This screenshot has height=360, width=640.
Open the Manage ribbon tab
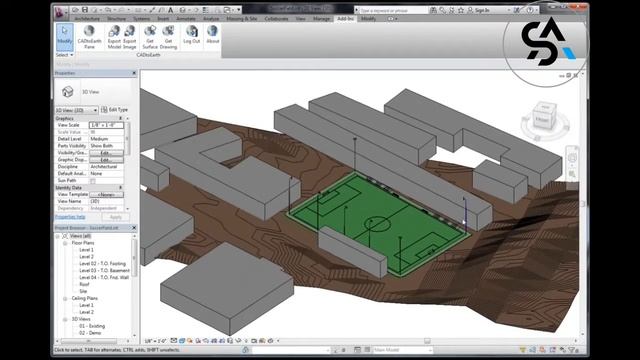tap(322, 19)
